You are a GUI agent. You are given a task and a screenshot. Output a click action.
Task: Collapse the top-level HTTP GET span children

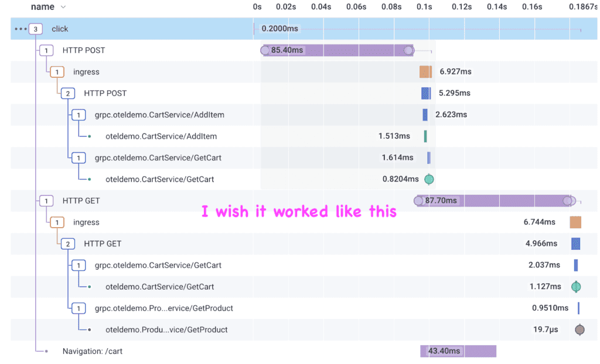(x=46, y=201)
